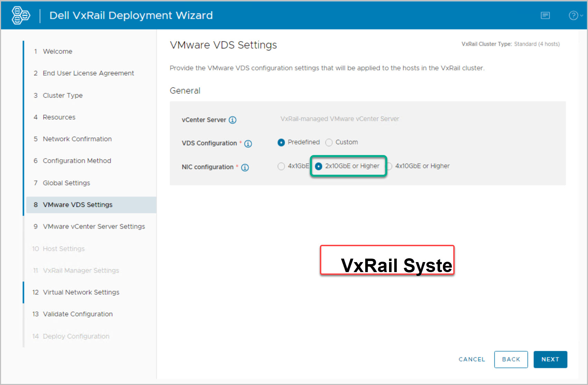Click the Dell VxRail hexagon logo

click(20, 16)
